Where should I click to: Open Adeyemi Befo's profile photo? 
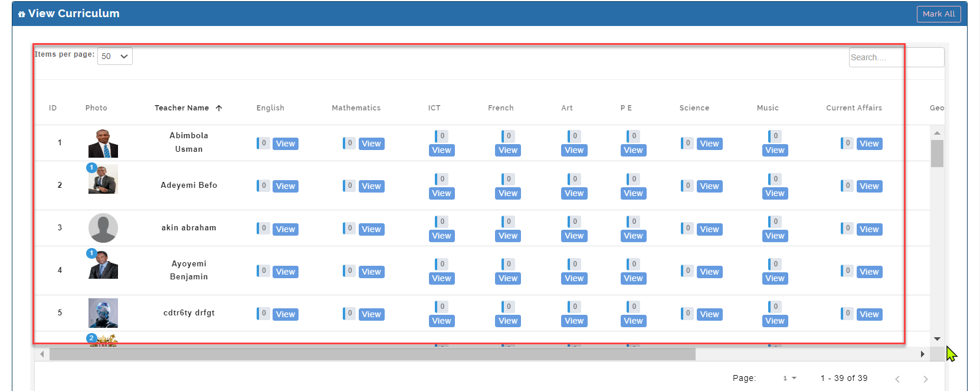pos(103,180)
